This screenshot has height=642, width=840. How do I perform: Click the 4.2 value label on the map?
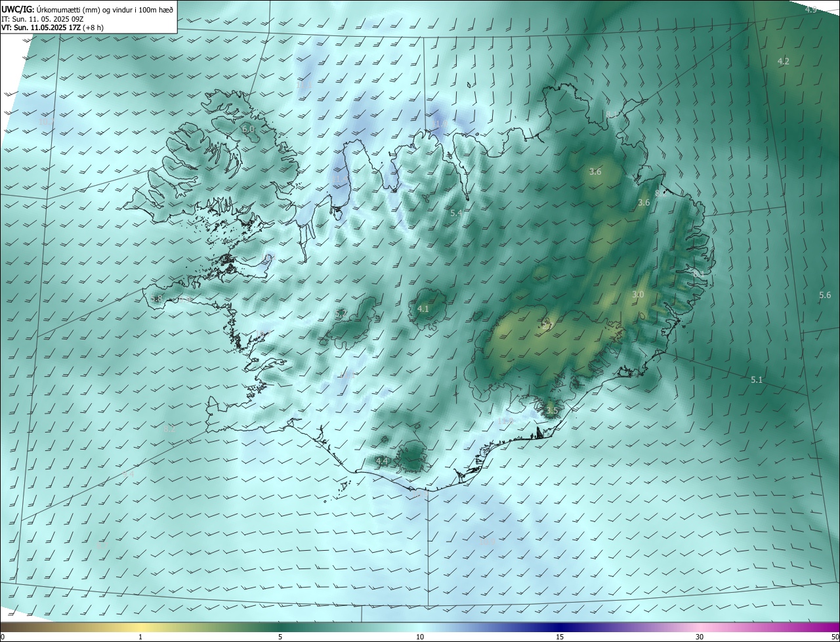(x=784, y=61)
